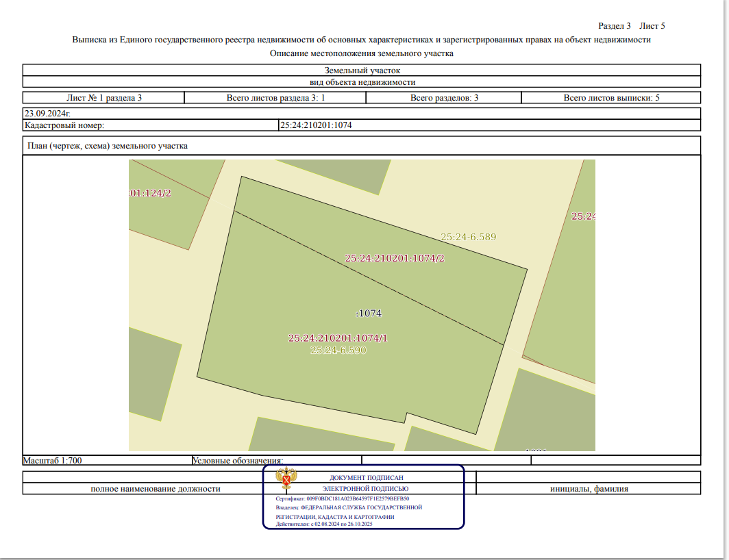The height and width of the screenshot is (560, 729).
Task: Click the 'полное наименование должности' cell
Action: pos(156,489)
